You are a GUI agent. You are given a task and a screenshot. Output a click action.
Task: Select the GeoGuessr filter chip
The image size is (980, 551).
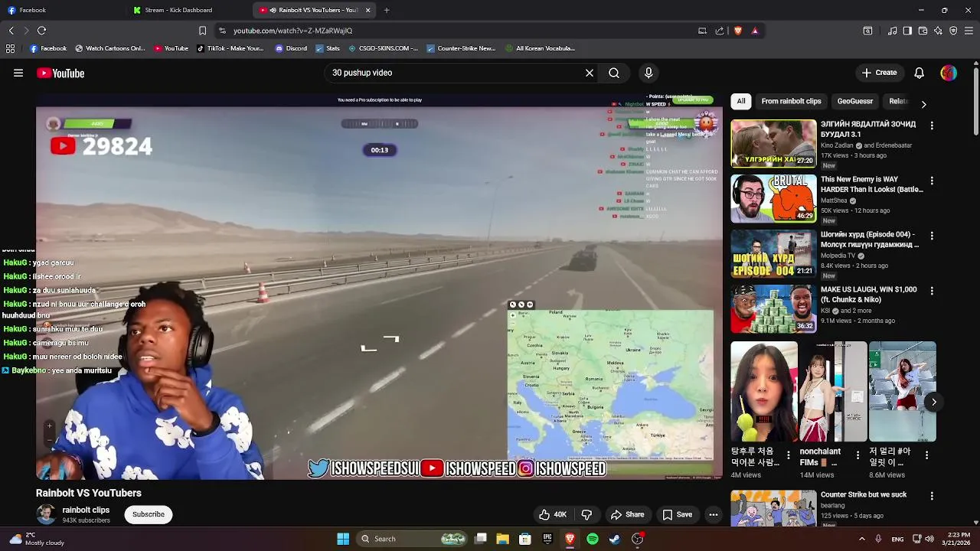pyautogui.click(x=855, y=101)
